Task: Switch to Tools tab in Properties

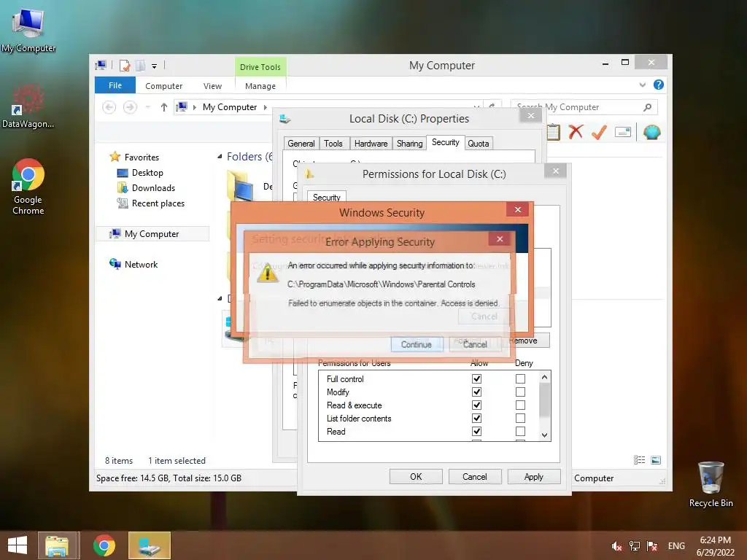Action: click(x=333, y=144)
